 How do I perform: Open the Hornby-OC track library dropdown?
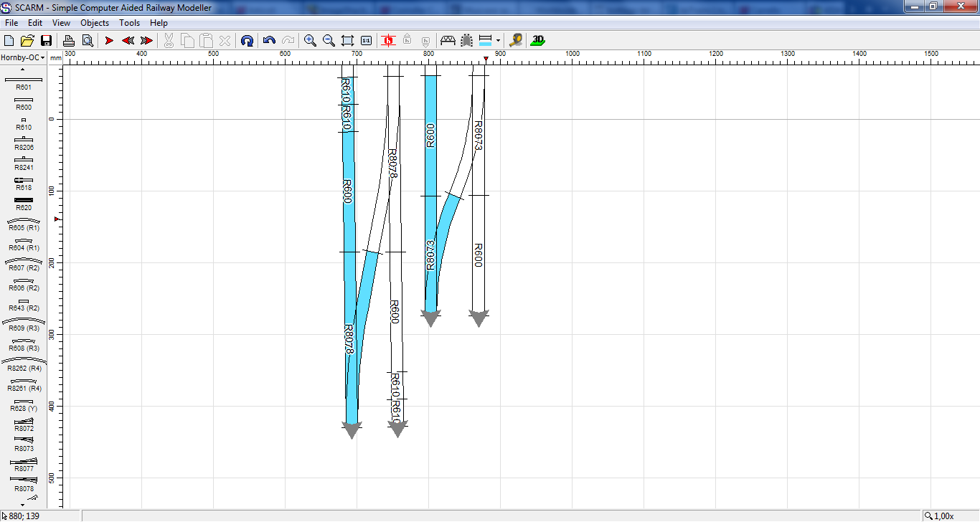pyautogui.click(x=23, y=57)
